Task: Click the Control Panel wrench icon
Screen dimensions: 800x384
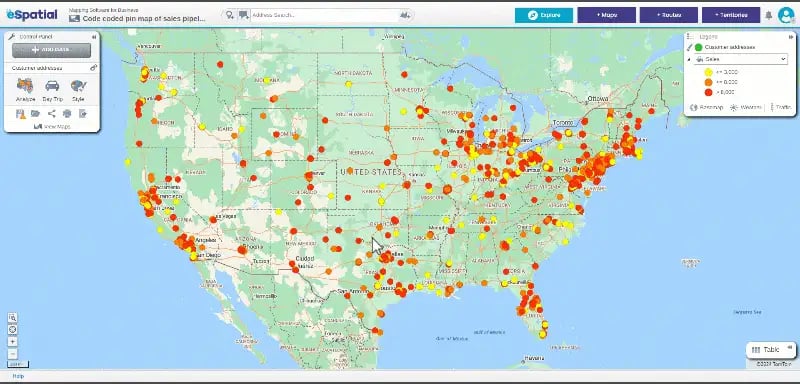Action: click(12, 37)
